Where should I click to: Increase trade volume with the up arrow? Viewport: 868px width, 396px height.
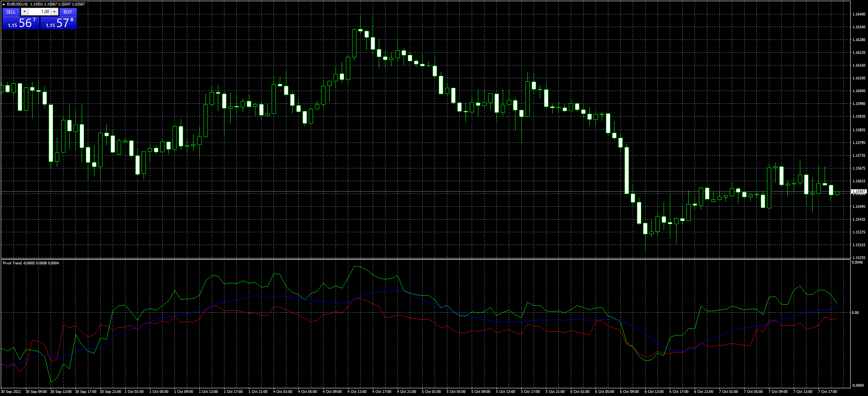click(55, 12)
